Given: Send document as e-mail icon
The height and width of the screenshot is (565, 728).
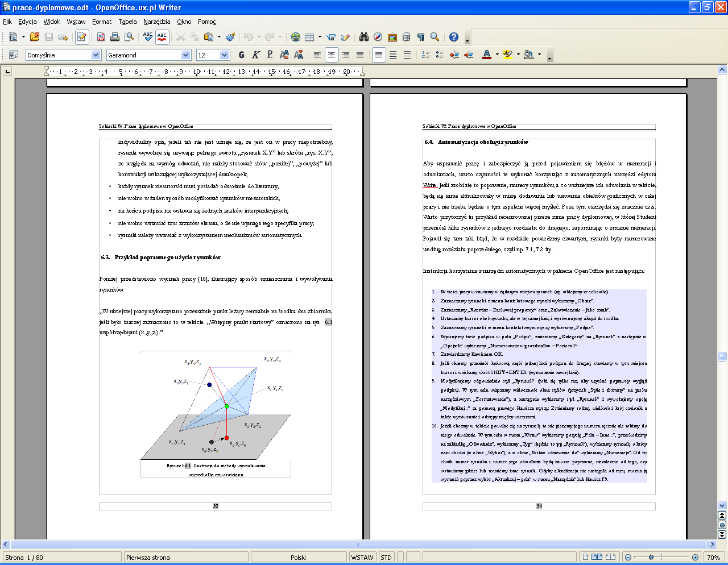Looking at the screenshot, I should click(x=63, y=37).
